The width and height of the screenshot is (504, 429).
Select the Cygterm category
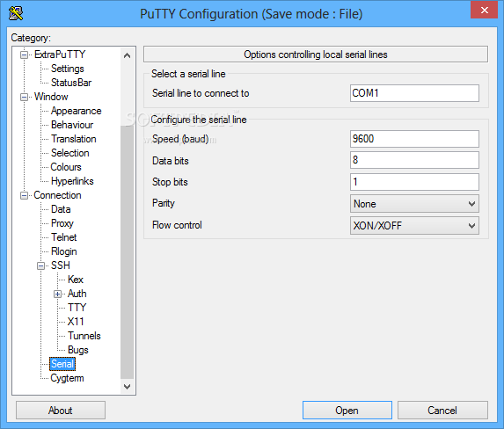click(x=67, y=378)
